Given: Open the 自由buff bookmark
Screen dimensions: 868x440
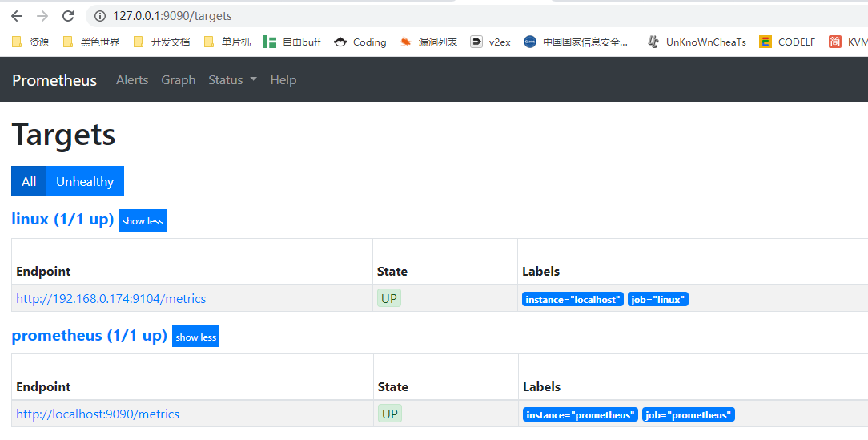Looking at the screenshot, I should tap(292, 42).
